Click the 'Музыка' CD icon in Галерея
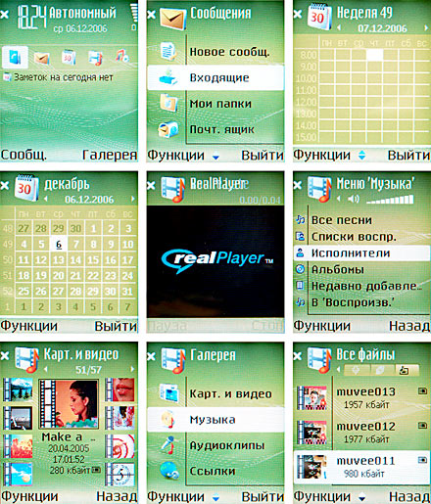The image size is (431, 504). tap(169, 419)
